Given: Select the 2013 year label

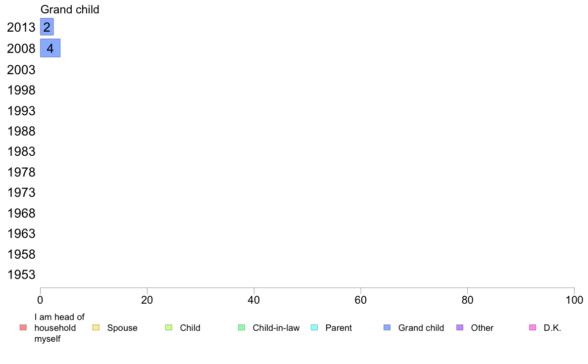Looking at the screenshot, I should (21, 27).
